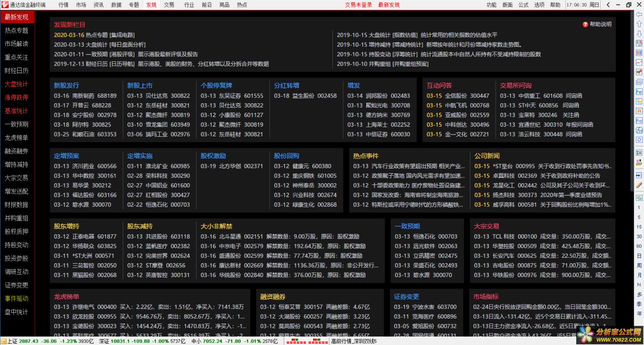This screenshot has width=644, height=345.
Task: Select 盘中统计 in the left sidebar
Action: click(17, 312)
